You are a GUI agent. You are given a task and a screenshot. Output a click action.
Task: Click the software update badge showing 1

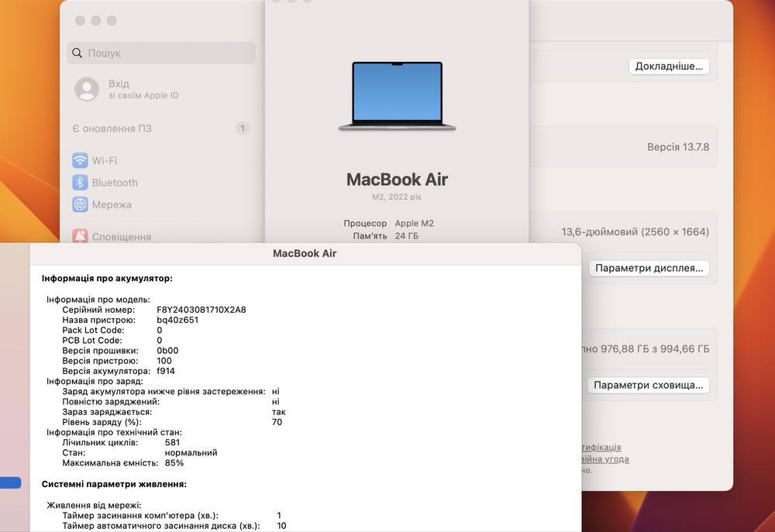(x=242, y=129)
